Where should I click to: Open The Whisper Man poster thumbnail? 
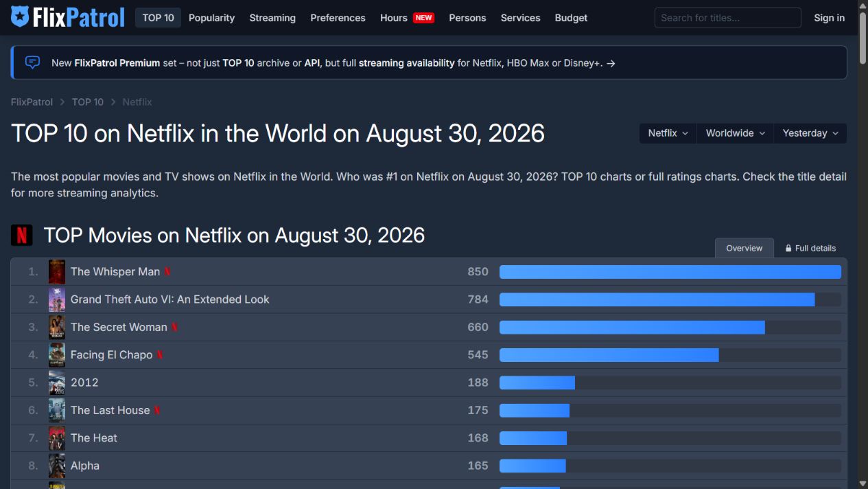pyautogui.click(x=57, y=272)
